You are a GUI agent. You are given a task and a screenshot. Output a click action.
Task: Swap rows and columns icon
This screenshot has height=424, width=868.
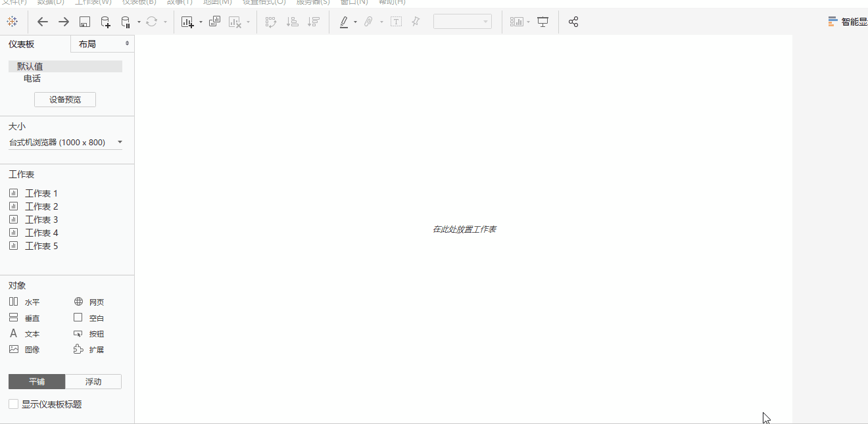pyautogui.click(x=271, y=22)
